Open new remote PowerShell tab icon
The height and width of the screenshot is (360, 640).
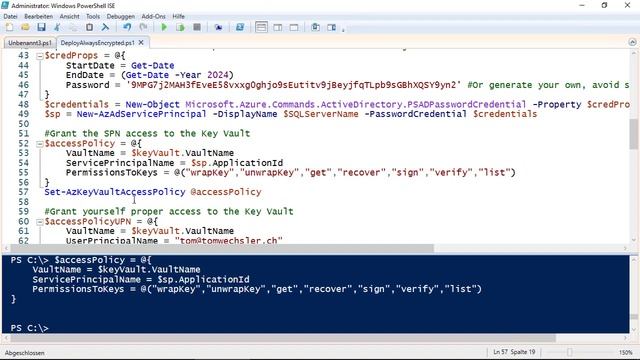coord(218,27)
